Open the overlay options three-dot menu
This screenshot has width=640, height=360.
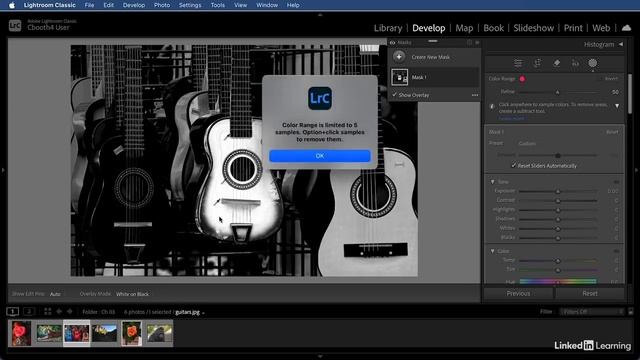pos(475,95)
